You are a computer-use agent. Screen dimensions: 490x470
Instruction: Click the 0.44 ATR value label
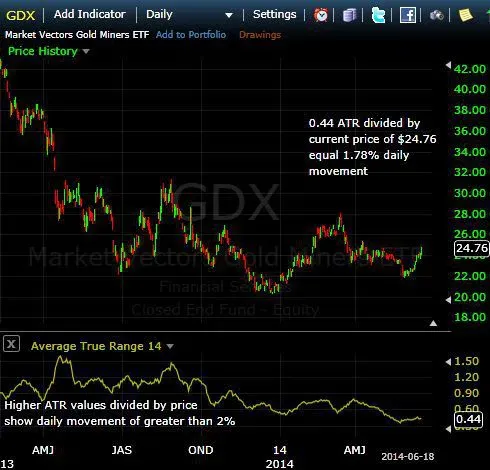[468, 419]
